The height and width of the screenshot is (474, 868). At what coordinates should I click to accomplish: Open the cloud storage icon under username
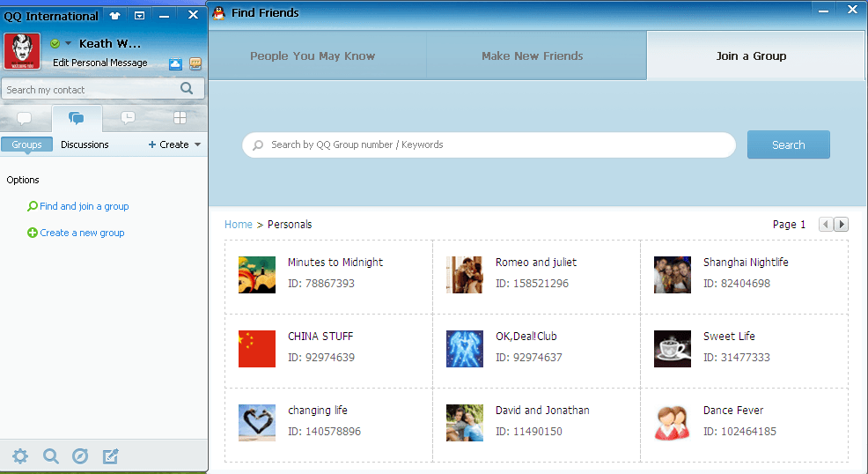click(x=175, y=63)
